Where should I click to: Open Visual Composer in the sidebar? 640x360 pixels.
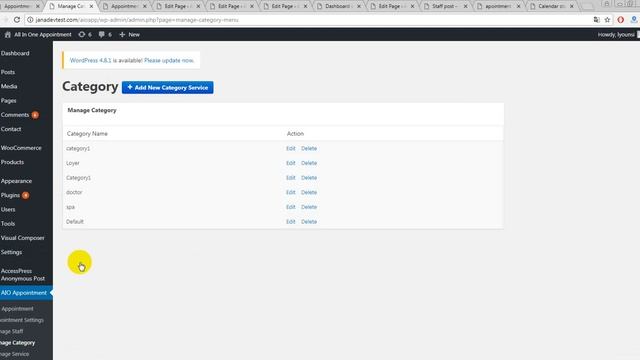tap(22, 238)
